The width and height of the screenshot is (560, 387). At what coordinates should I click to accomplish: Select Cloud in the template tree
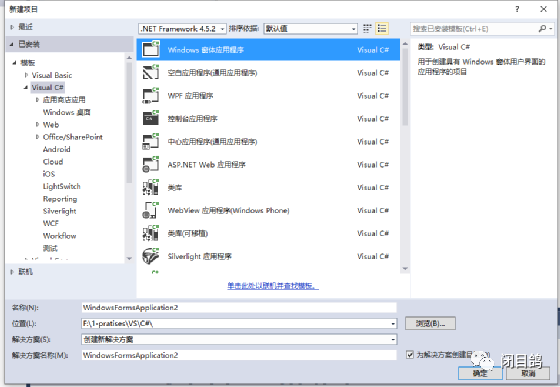53,161
